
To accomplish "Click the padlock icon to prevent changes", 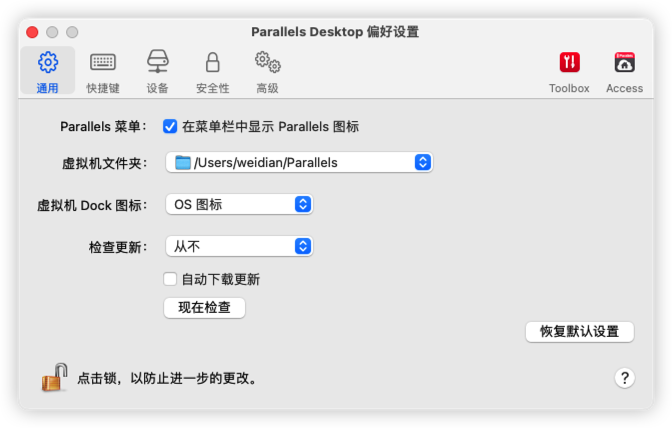I will tap(54, 377).
